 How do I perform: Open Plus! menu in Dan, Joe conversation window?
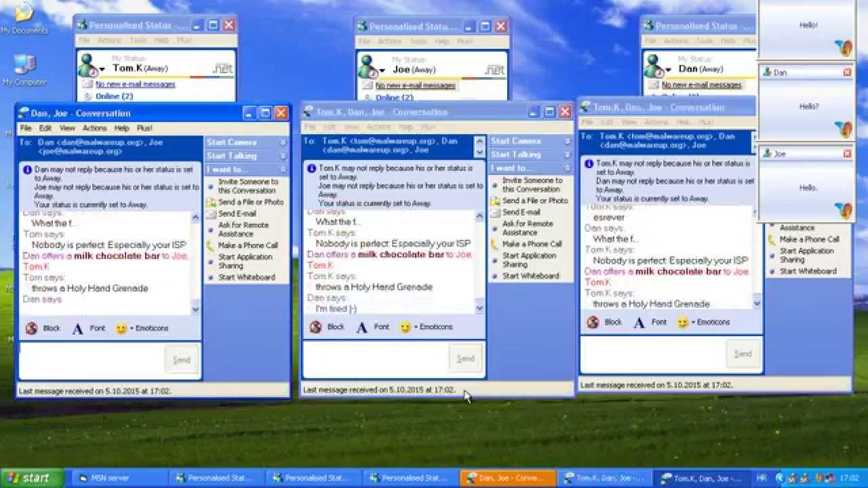(144, 128)
